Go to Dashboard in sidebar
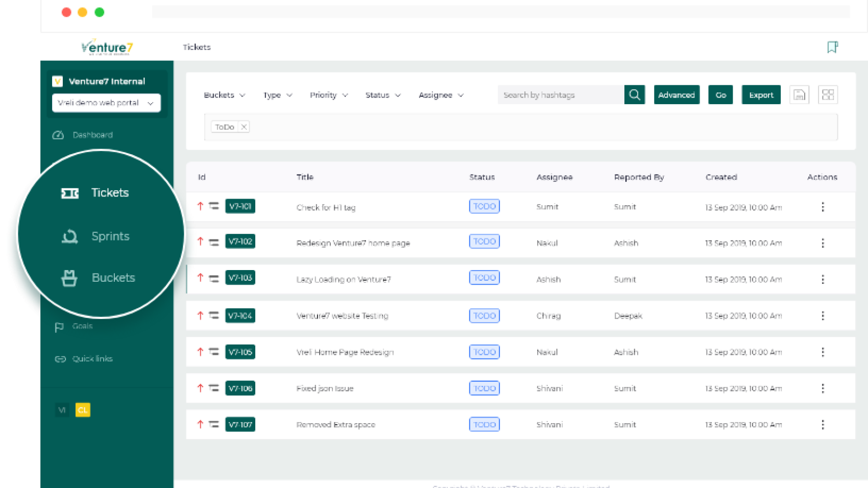This screenshot has height=488, width=868. tap(92, 135)
